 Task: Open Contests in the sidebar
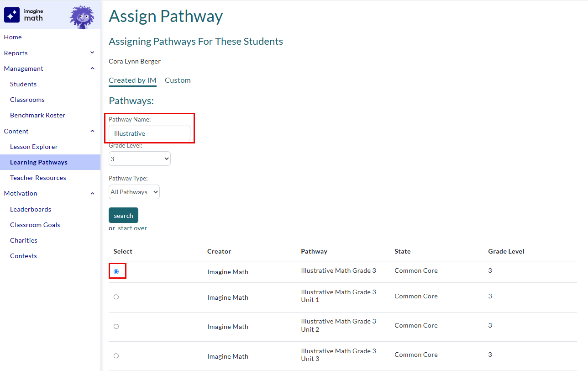(x=23, y=256)
